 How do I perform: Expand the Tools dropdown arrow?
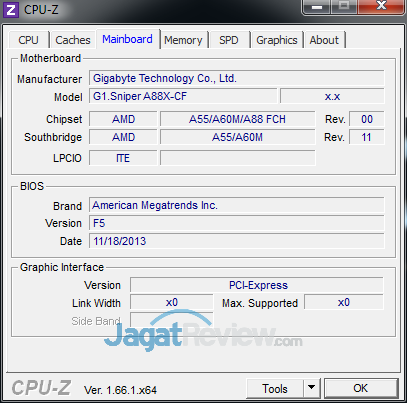312,388
